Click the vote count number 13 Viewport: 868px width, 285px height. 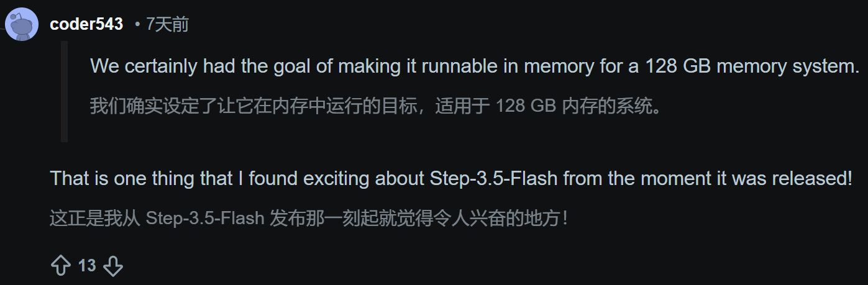(87, 266)
